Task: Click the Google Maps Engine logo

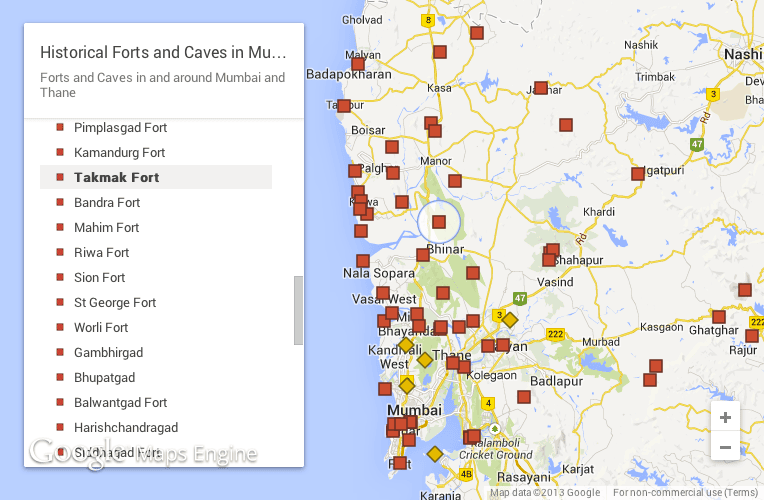Action: click(x=142, y=453)
